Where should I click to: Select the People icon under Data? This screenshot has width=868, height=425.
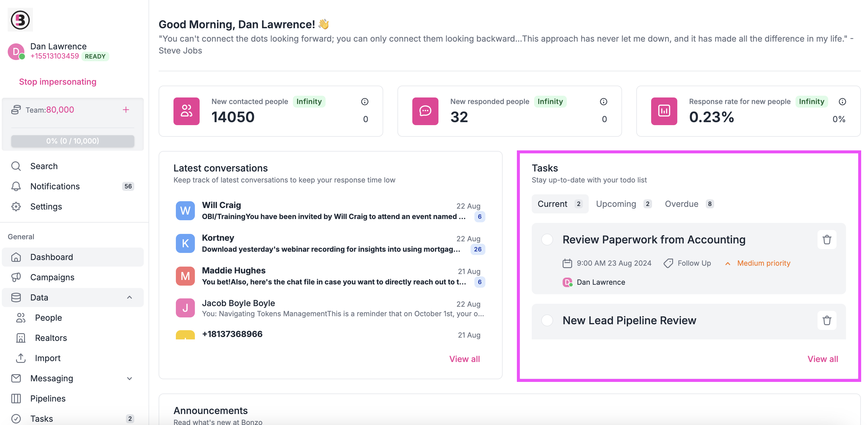coord(20,317)
